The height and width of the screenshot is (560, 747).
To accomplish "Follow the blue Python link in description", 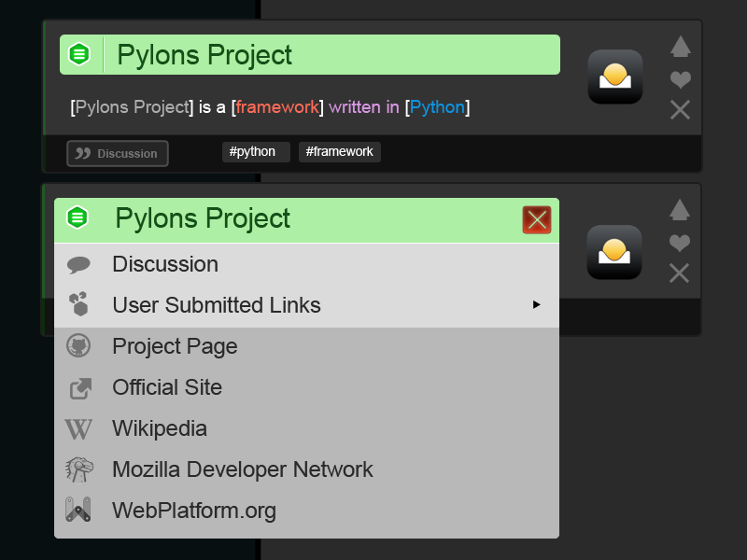I will [x=437, y=107].
